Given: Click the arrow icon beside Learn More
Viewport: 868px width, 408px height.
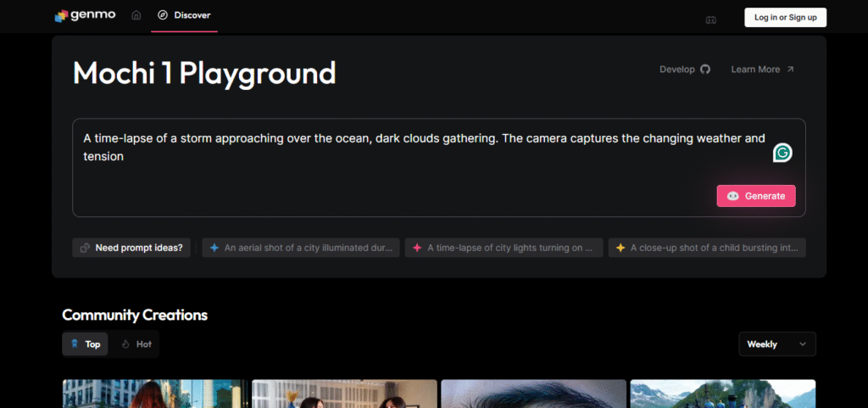Looking at the screenshot, I should [790, 70].
